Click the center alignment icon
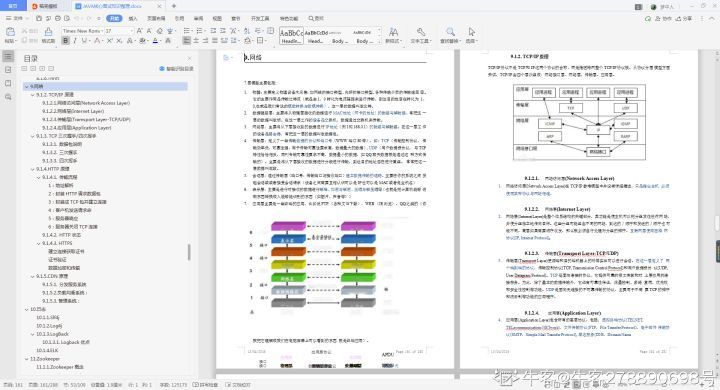 click(x=196, y=41)
